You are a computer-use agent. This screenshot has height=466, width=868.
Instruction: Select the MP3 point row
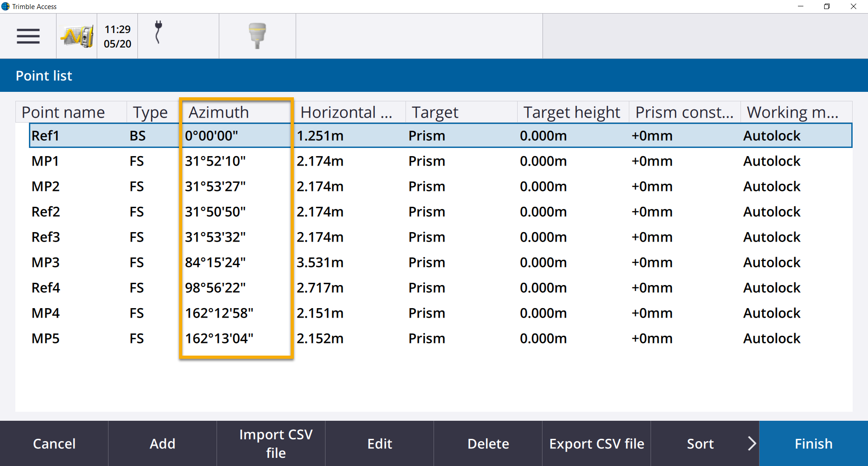(271, 262)
